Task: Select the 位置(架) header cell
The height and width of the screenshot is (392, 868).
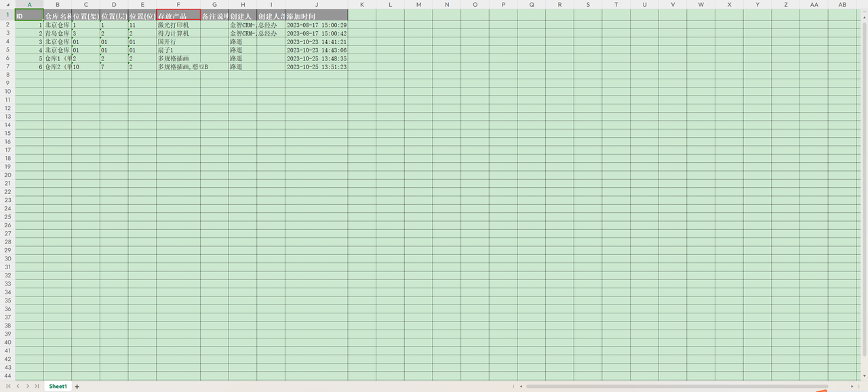Action: pyautogui.click(x=85, y=15)
